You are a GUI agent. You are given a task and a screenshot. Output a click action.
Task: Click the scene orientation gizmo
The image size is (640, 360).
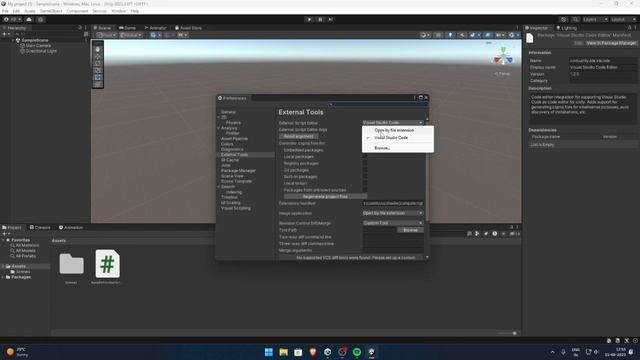pyautogui.click(x=503, y=56)
